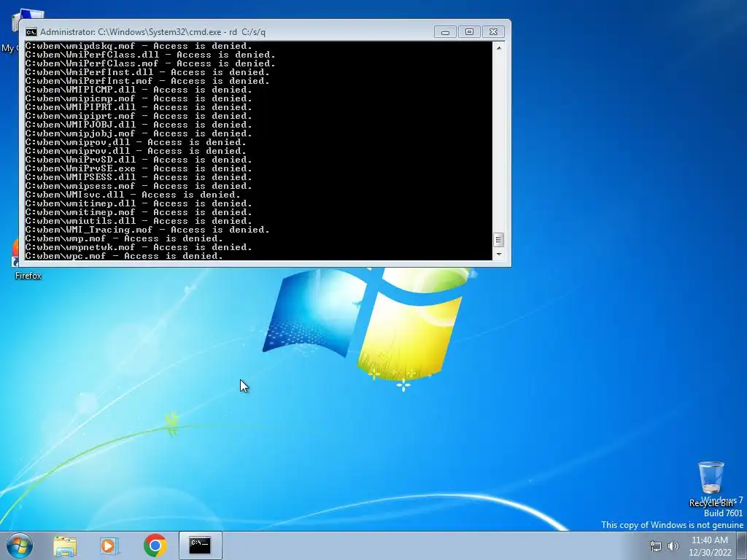Click the line mentioning wmitimep.mof
The height and width of the screenshot is (560, 747).
pyautogui.click(x=139, y=212)
